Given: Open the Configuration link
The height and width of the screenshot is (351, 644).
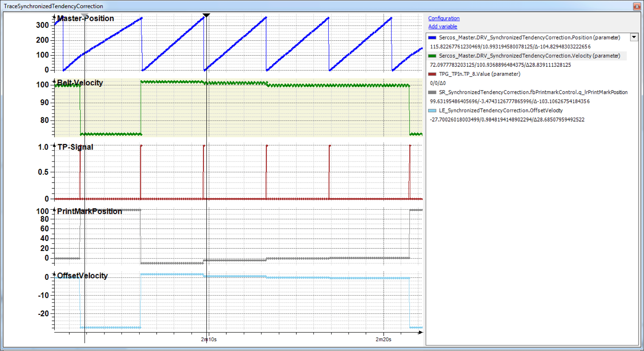Looking at the screenshot, I should (x=444, y=18).
